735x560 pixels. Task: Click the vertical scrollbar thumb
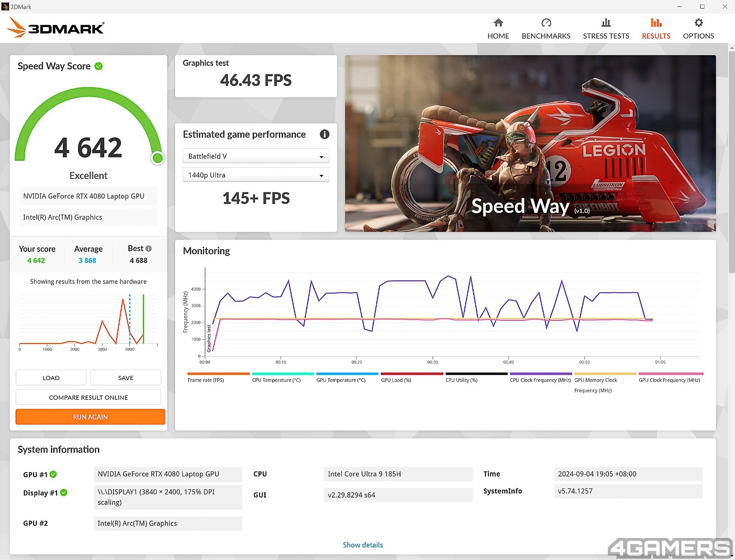click(x=731, y=162)
